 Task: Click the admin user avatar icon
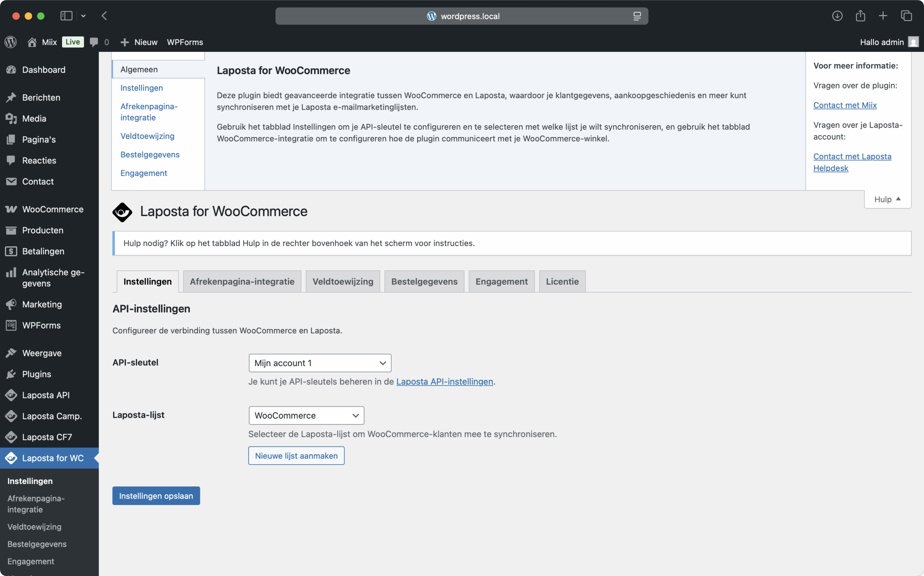click(x=913, y=42)
